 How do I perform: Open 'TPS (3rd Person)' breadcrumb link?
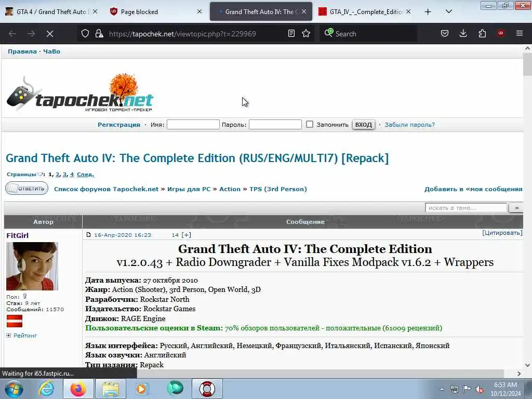click(278, 189)
